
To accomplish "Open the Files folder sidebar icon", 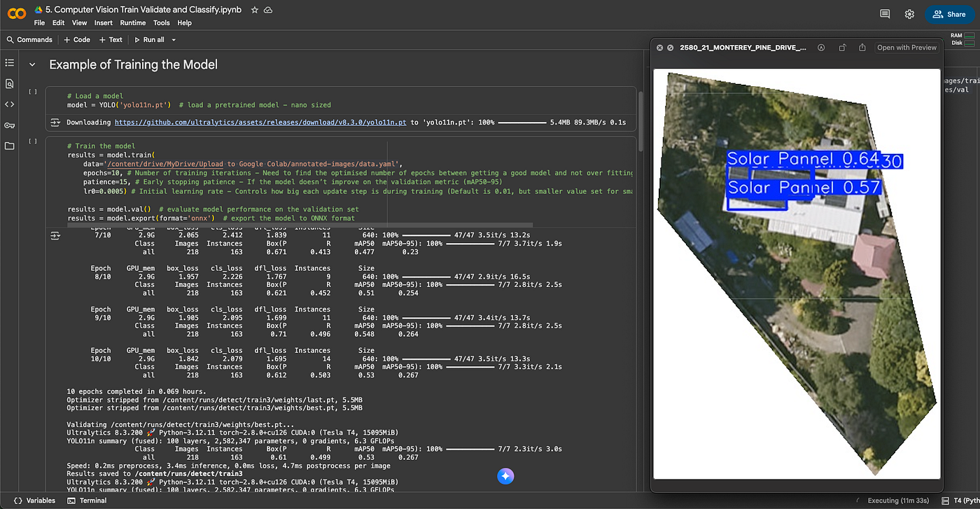I will click(9, 146).
